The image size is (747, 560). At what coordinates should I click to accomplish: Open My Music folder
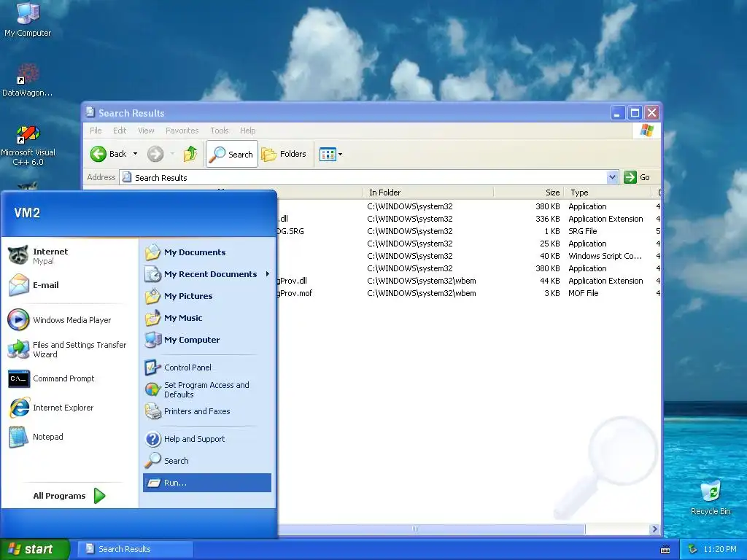coord(206,318)
